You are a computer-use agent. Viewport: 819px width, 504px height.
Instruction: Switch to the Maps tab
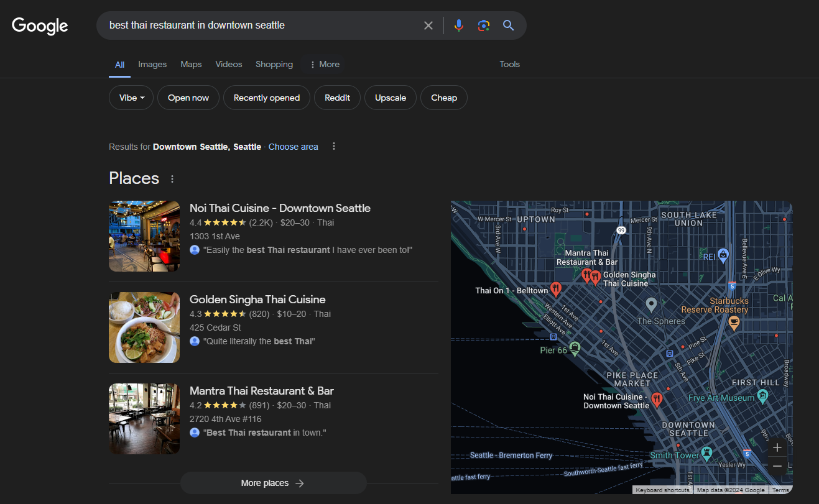[x=191, y=64]
